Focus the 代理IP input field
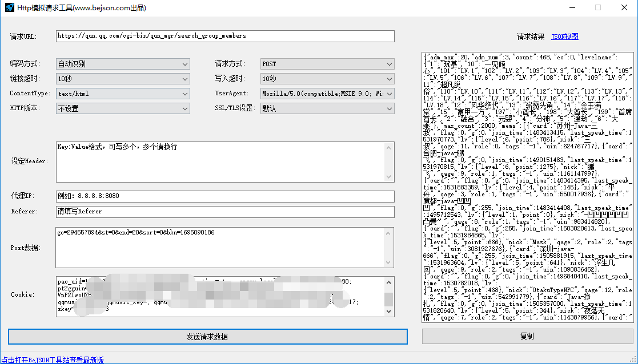This screenshot has height=364, width=638. click(x=225, y=196)
